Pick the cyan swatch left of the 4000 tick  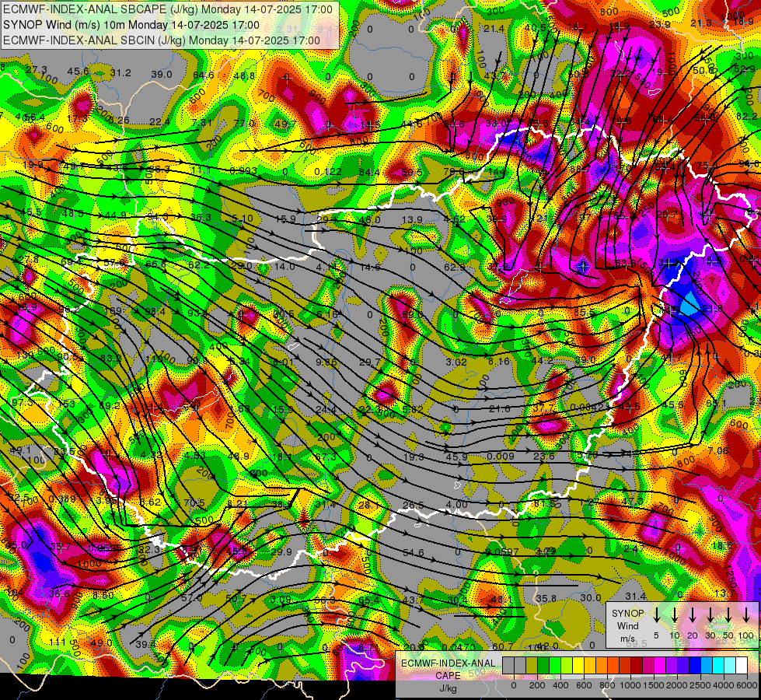[717, 666]
